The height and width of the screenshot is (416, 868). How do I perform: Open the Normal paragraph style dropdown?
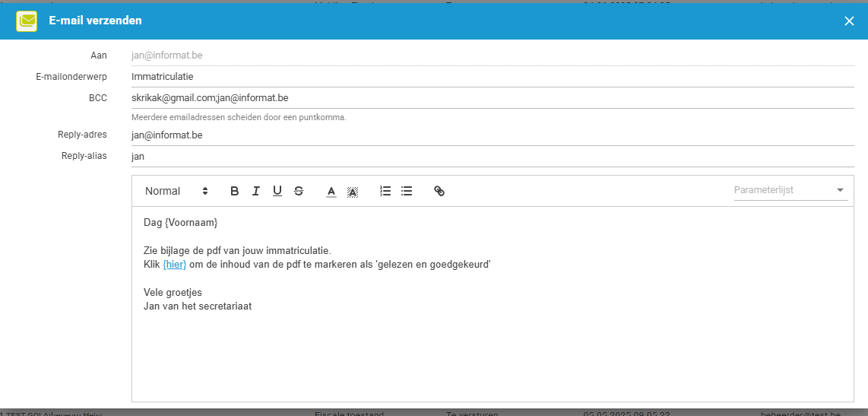coord(176,191)
